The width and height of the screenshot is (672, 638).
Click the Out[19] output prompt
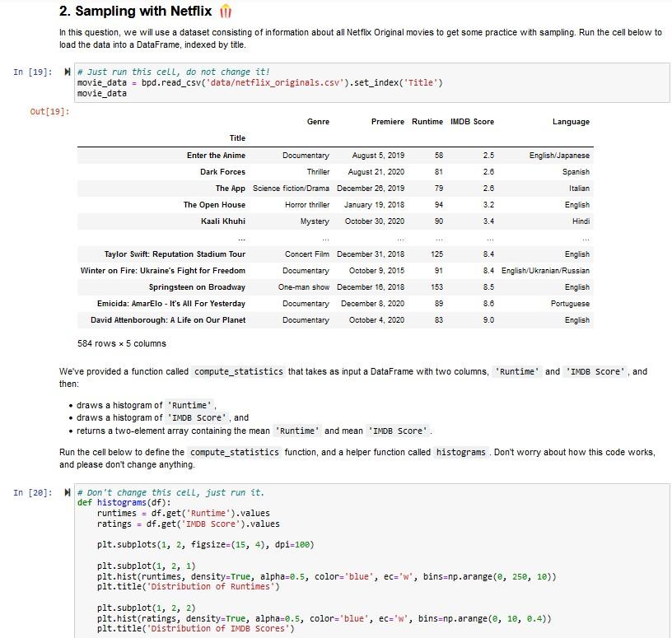point(49,112)
